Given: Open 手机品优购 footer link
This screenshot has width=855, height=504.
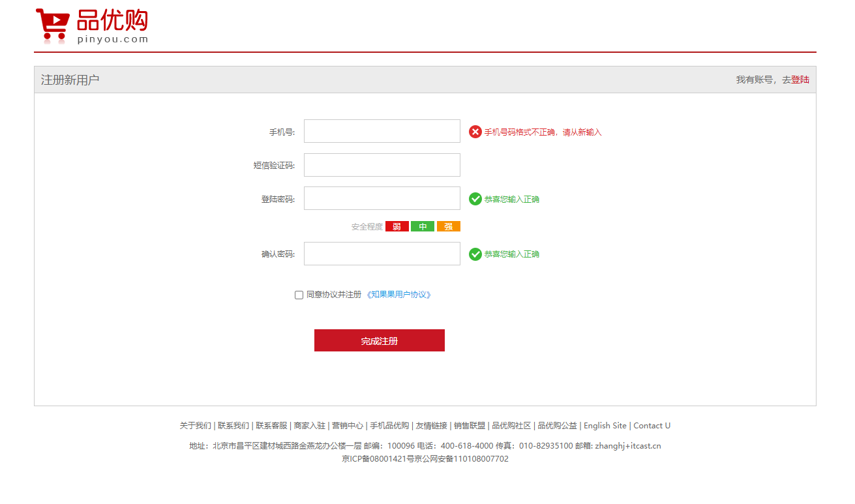Looking at the screenshot, I should pos(389,426).
